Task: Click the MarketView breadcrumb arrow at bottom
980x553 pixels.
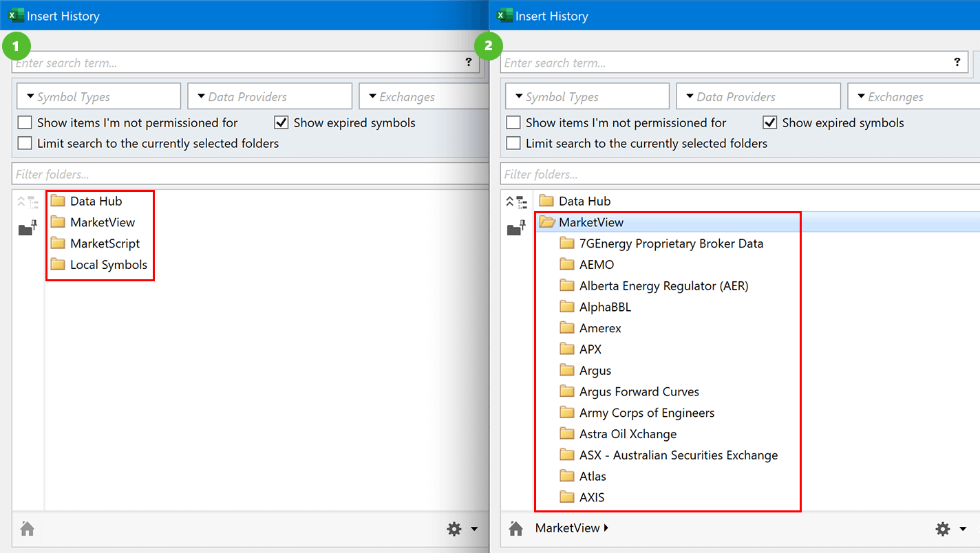Action: (x=606, y=528)
